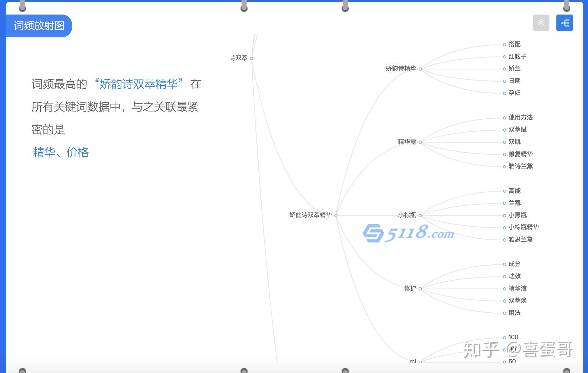Select the 小棕瓶精华 leaf node
This screenshot has height=373, width=588.
tap(523, 227)
